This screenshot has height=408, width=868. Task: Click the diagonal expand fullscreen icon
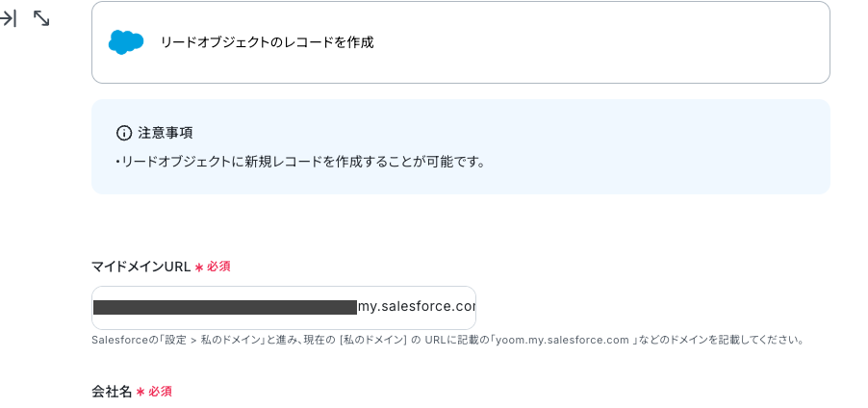click(x=41, y=18)
